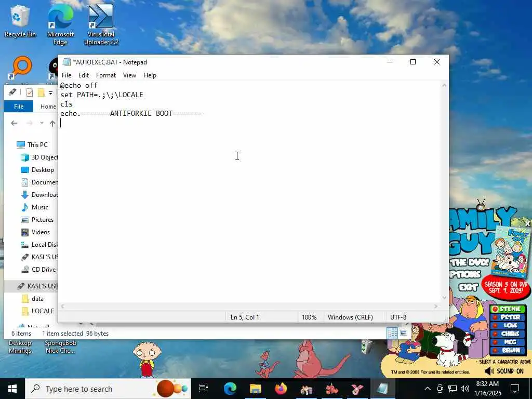532x399 pixels.
Task: Click the Family Guy DVD cover thumbnail
Action: pos(511,252)
